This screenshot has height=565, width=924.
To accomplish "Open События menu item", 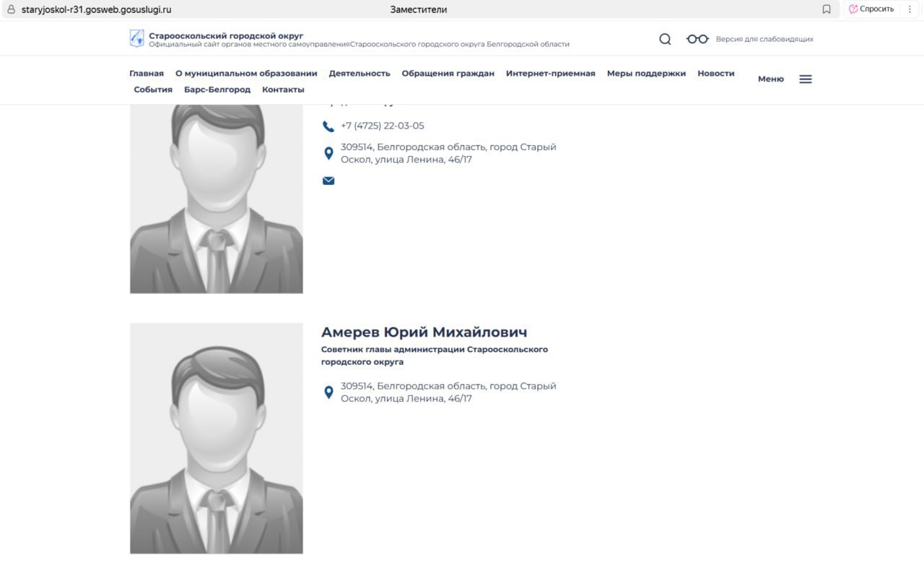I will coord(153,90).
